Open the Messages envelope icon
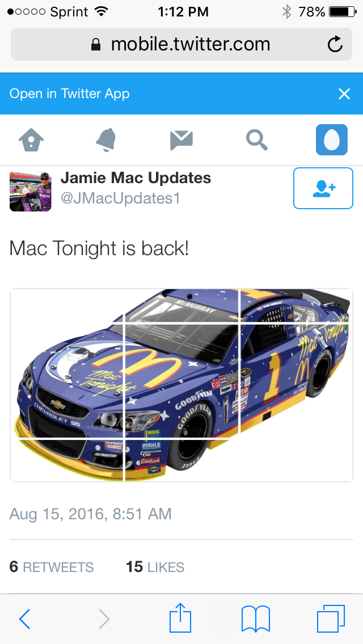The height and width of the screenshot is (644, 363). point(181,140)
